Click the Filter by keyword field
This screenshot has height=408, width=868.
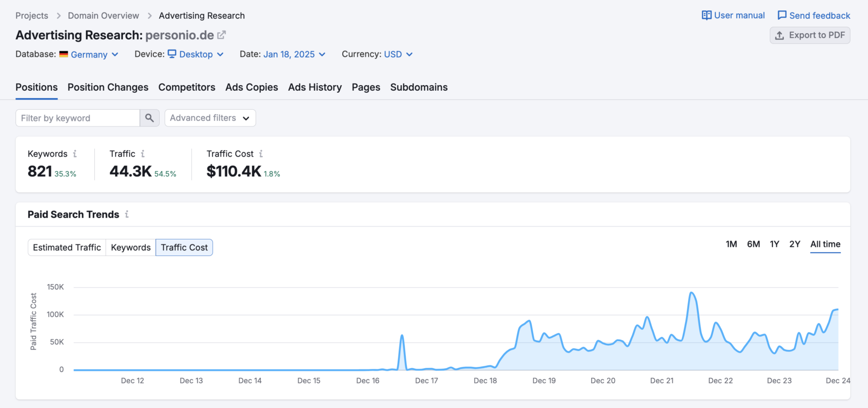click(78, 118)
